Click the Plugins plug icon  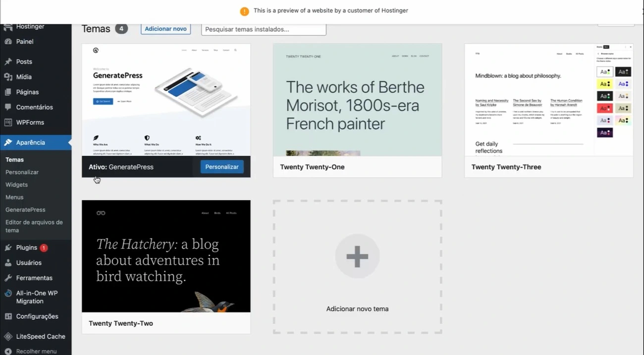point(8,247)
